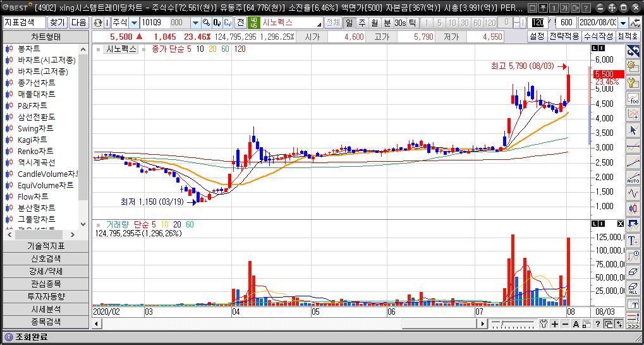
Task: Open the 투자자동향 investor trends tab
Action: point(46,296)
